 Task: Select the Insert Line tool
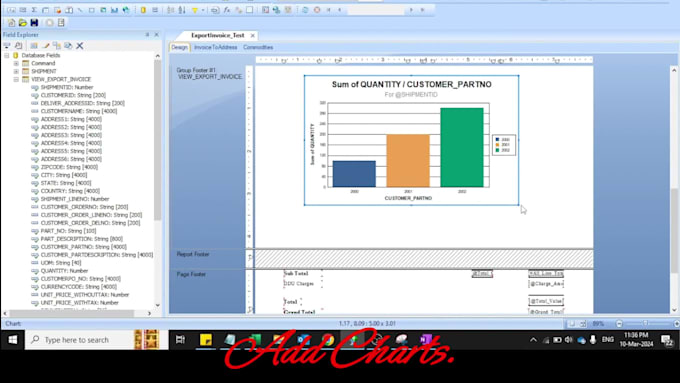[80, 10]
